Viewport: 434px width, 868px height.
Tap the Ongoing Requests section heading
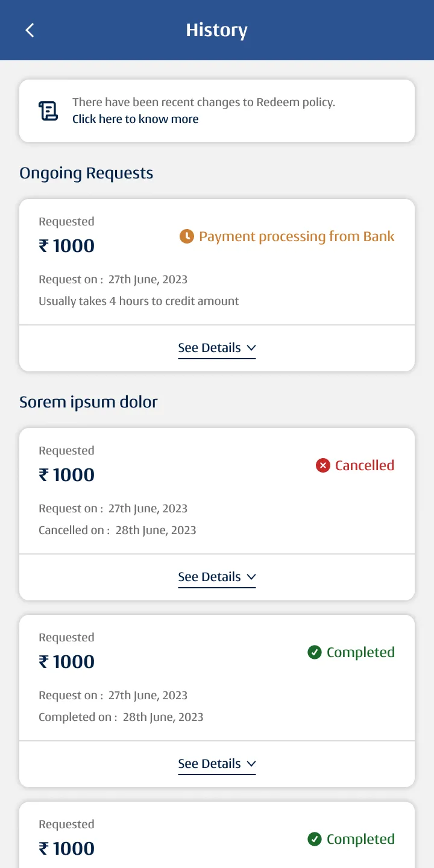(x=86, y=174)
